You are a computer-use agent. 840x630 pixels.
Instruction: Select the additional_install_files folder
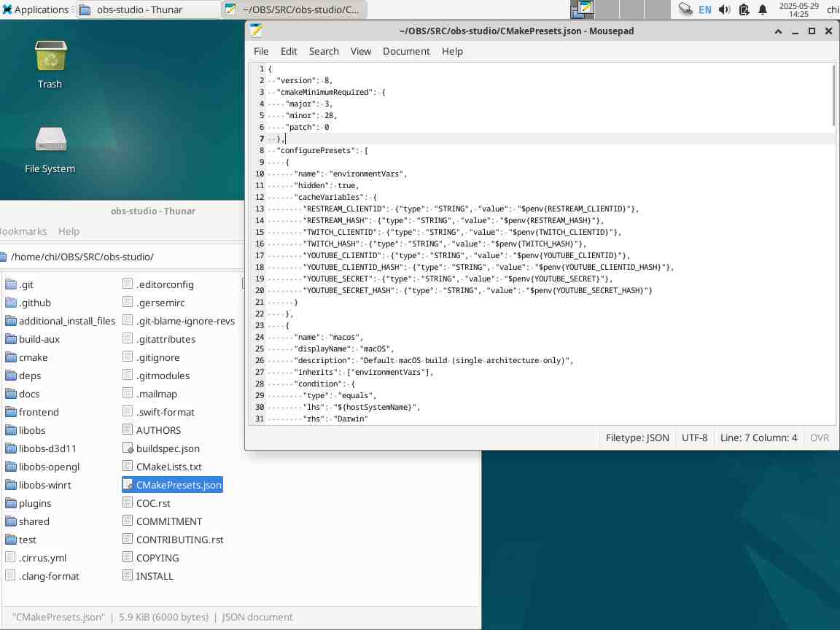point(60,321)
